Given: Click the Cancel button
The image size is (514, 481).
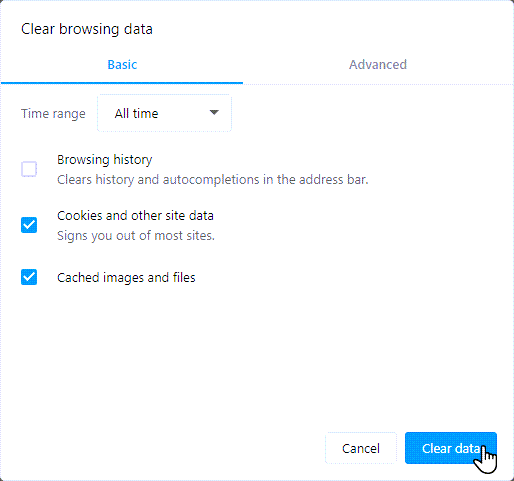Looking at the screenshot, I should point(361,448).
